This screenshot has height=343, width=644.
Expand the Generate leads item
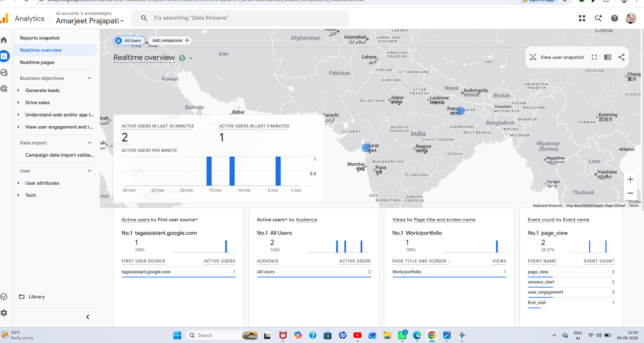19,90
